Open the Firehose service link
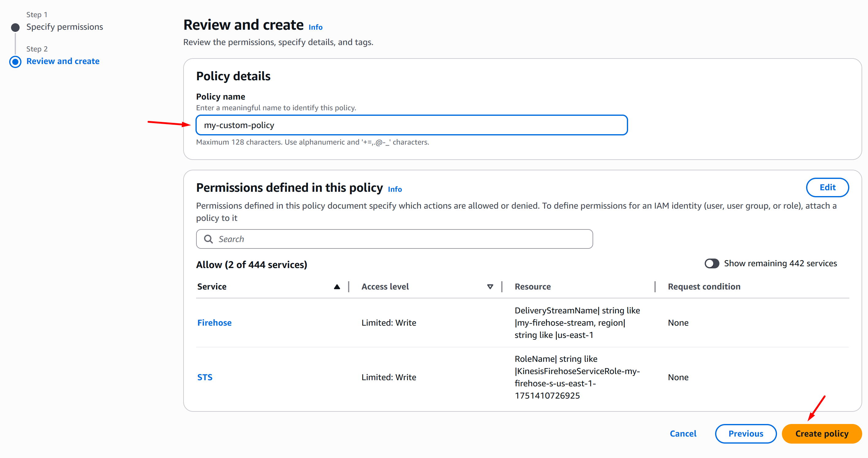 214,323
